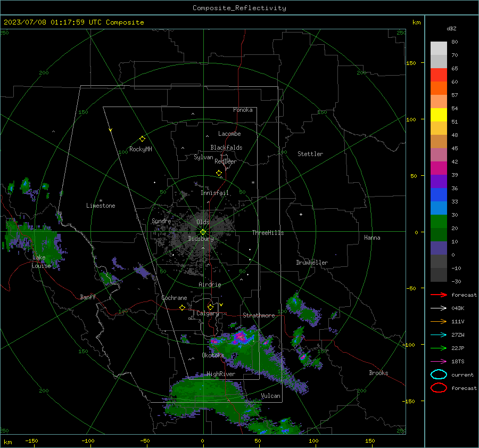The image size is (479, 448).
Task: Click the red forecast ellipse icon
Action: click(x=439, y=388)
